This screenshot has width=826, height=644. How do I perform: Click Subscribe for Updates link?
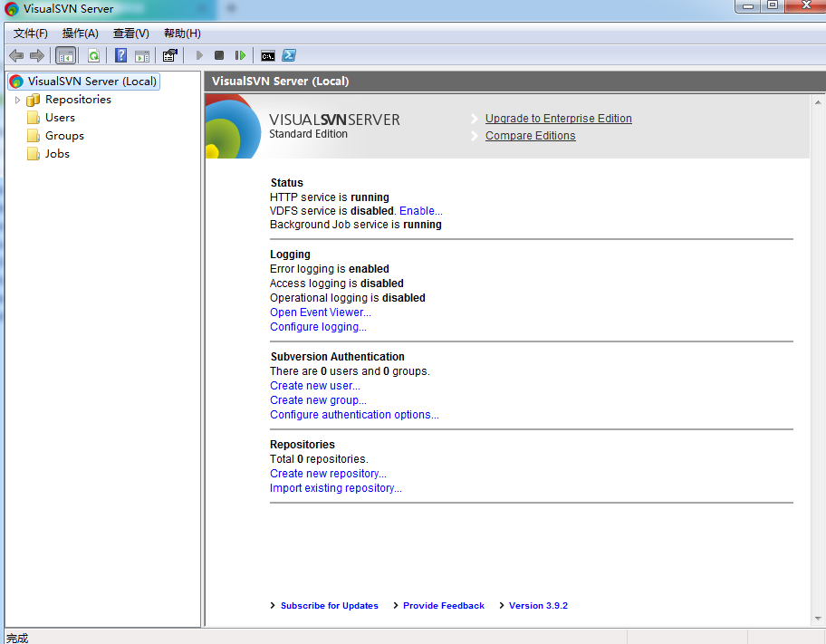point(330,606)
